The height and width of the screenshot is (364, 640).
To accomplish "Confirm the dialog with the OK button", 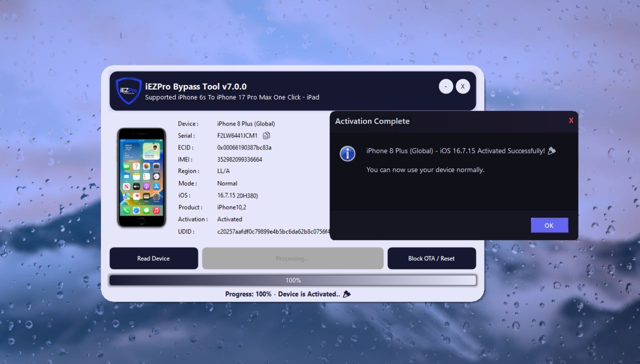I will tap(549, 225).
